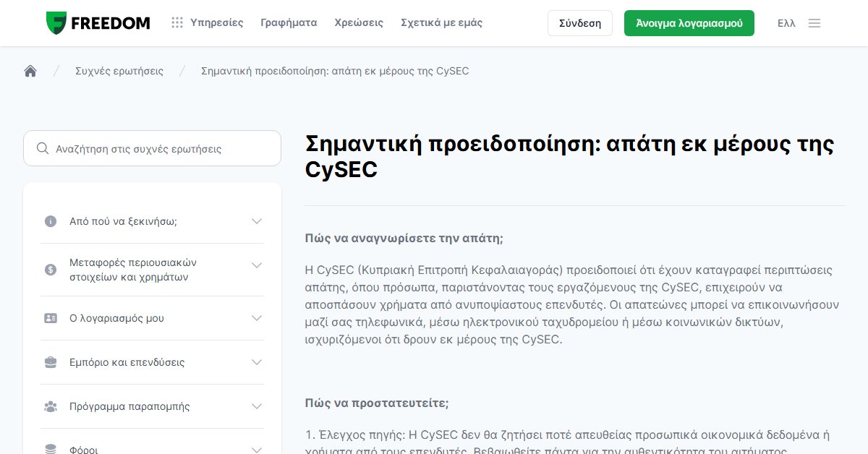Expand the Πρόγραμμα παραπομπής chevron
Viewport: 868px width, 454px height.
point(257,406)
